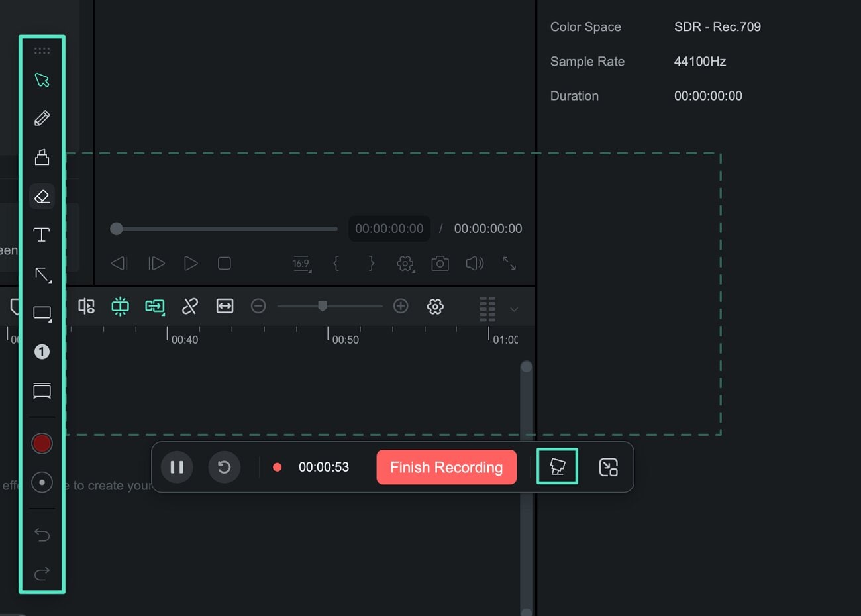861x616 pixels.
Task: Toggle the green split-frame timeline icon
Action: [120, 306]
